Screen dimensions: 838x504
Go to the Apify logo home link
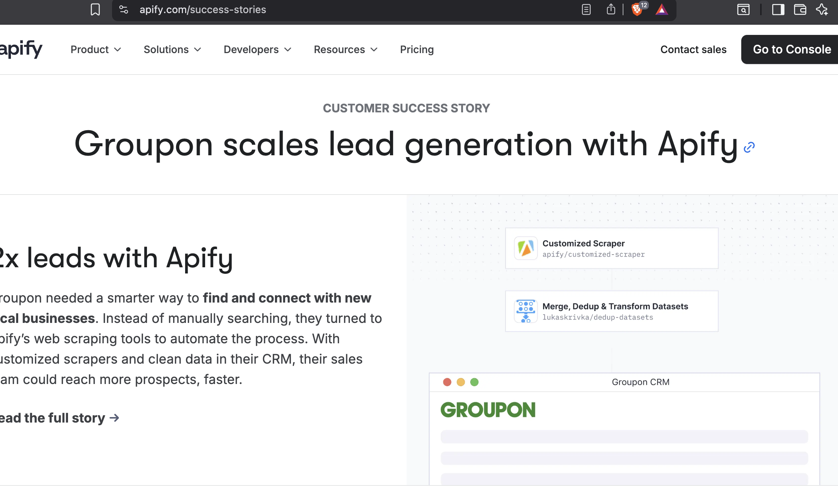(x=21, y=49)
